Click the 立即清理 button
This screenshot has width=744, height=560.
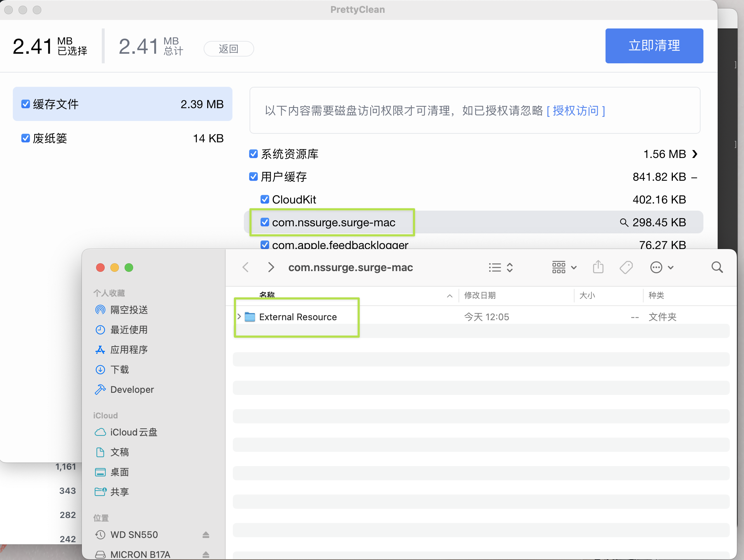654,46
